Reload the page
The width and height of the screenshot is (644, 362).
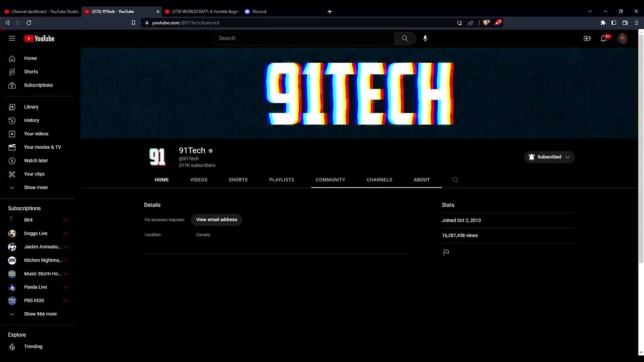tap(29, 23)
